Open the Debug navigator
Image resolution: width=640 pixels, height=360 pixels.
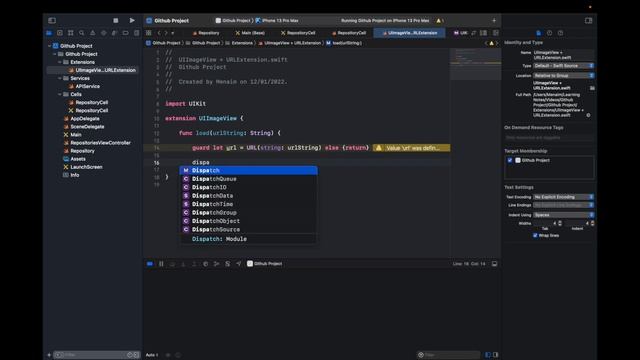(114, 33)
